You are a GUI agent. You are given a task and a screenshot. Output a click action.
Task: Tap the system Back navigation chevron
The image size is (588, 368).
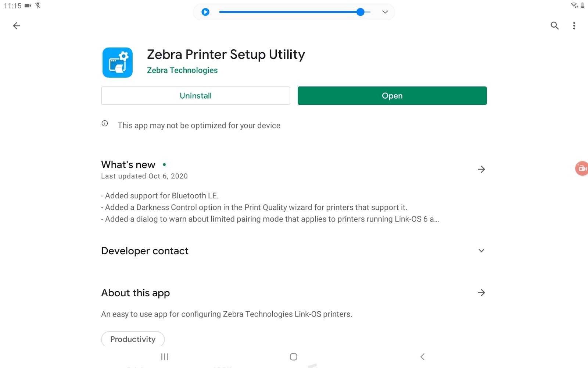pyautogui.click(x=423, y=357)
